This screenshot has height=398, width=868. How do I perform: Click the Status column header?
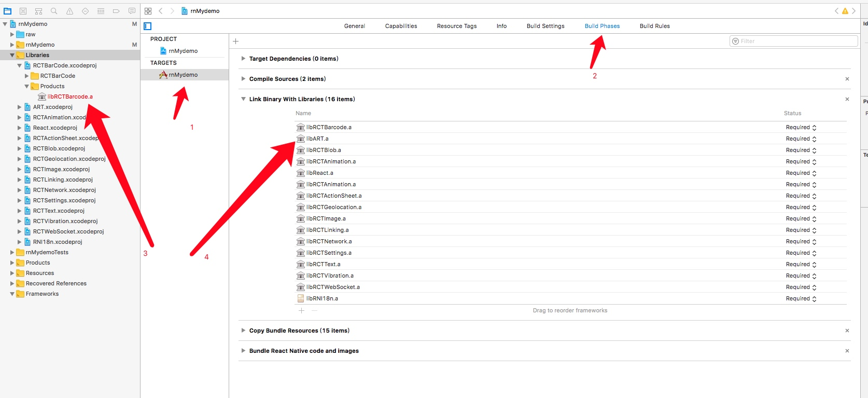(x=792, y=113)
